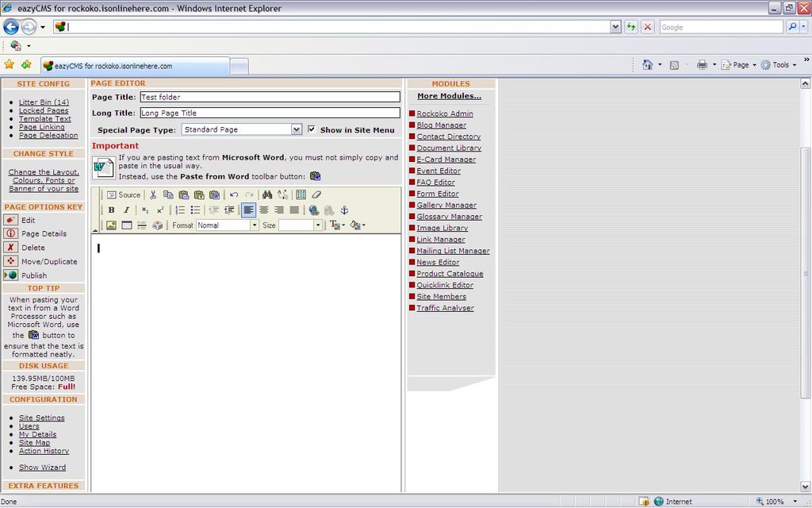Click the Italic formatting icon
Image resolution: width=812 pixels, height=508 pixels.
pos(126,210)
